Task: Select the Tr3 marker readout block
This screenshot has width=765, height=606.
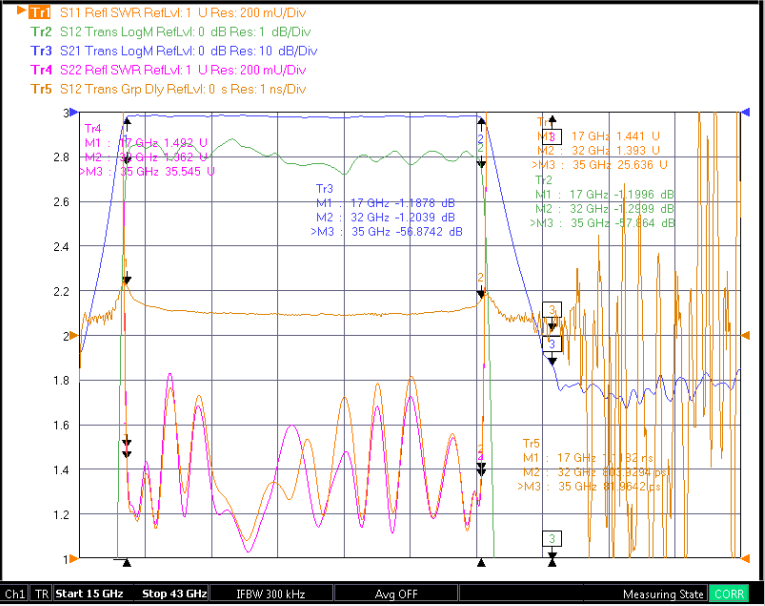Action: pos(386,210)
